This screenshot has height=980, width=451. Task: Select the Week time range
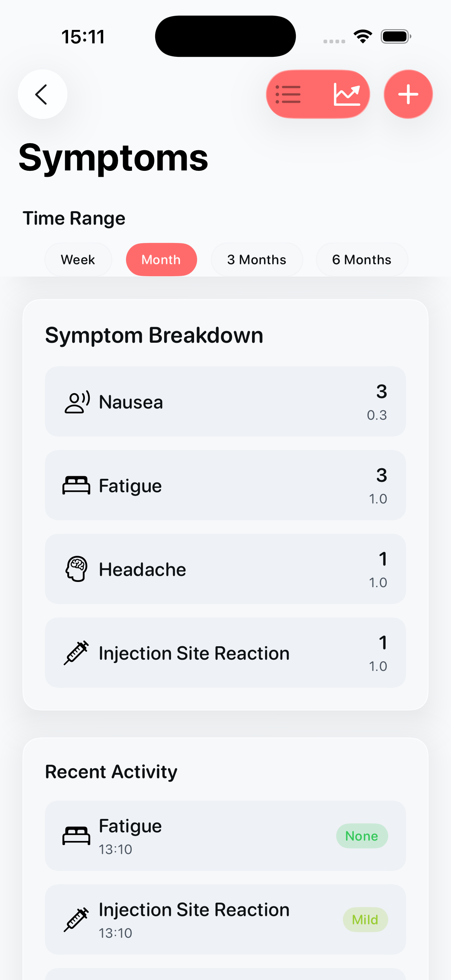pos(78,259)
